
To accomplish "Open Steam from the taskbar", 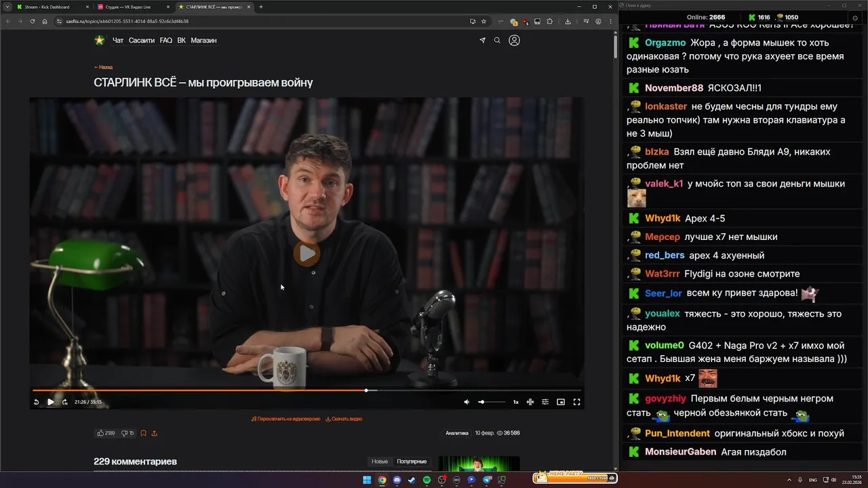I will pyautogui.click(x=412, y=480).
